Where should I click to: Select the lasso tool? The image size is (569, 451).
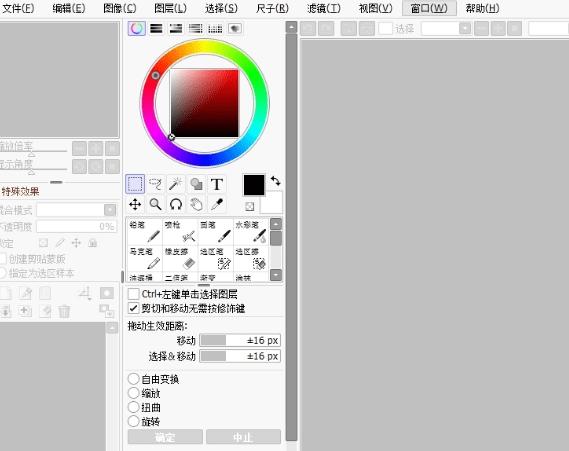pos(156,184)
